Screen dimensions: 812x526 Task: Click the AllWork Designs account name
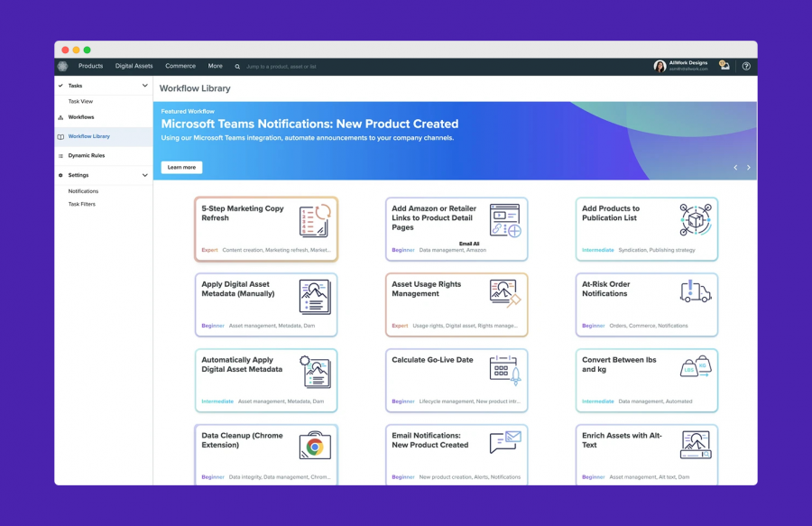click(x=688, y=63)
